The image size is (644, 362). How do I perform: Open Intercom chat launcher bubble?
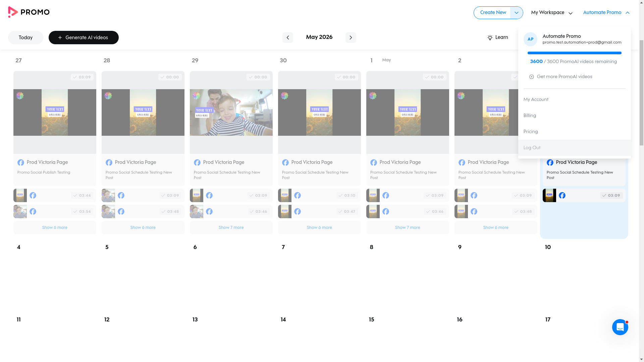(x=620, y=327)
